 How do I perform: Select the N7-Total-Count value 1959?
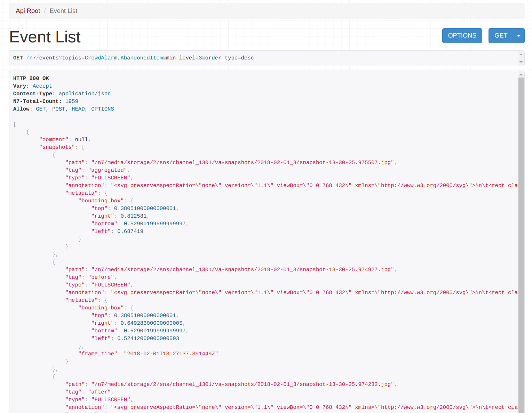pos(72,101)
